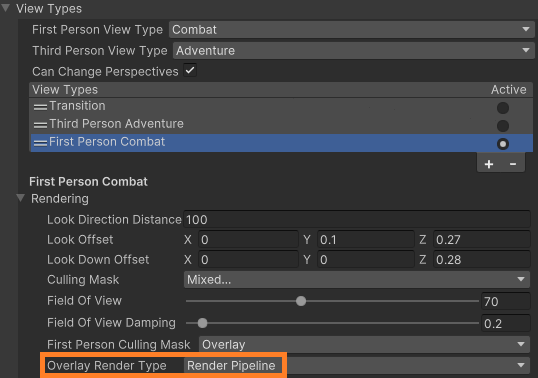
Task: Collapse the Rendering section foldout
Action: click(x=21, y=198)
